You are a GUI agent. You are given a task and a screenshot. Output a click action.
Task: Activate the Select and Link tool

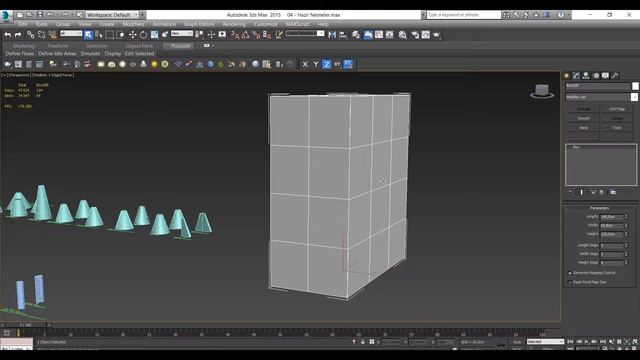tap(31, 35)
